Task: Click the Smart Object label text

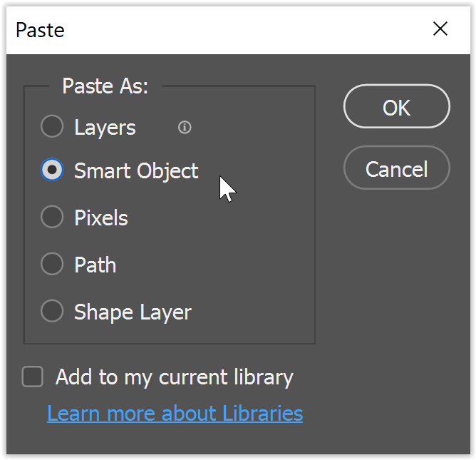Action: pos(136,171)
